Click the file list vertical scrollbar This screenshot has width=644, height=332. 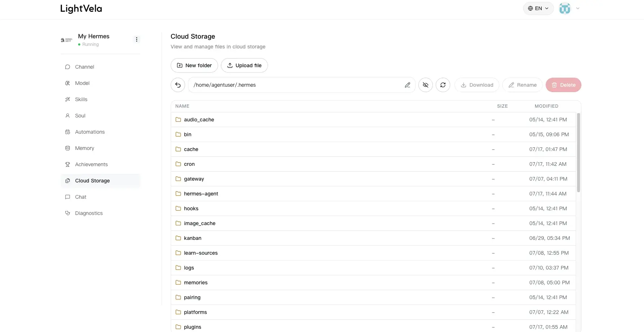pyautogui.click(x=579, y=152)
